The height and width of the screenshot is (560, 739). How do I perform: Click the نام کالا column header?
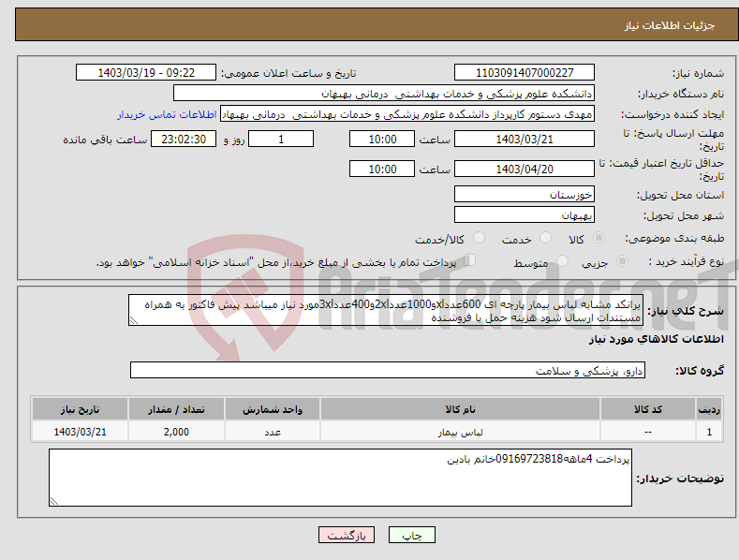click(x=460, y=408)
